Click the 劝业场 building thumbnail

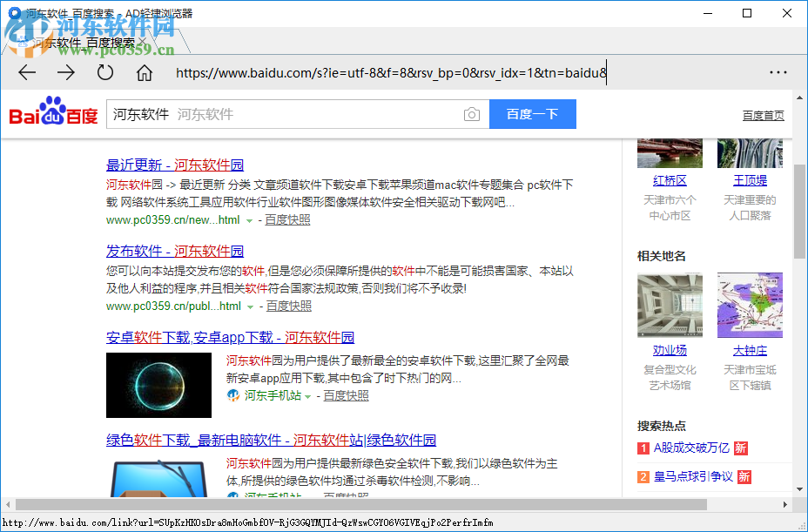point(670,305)
